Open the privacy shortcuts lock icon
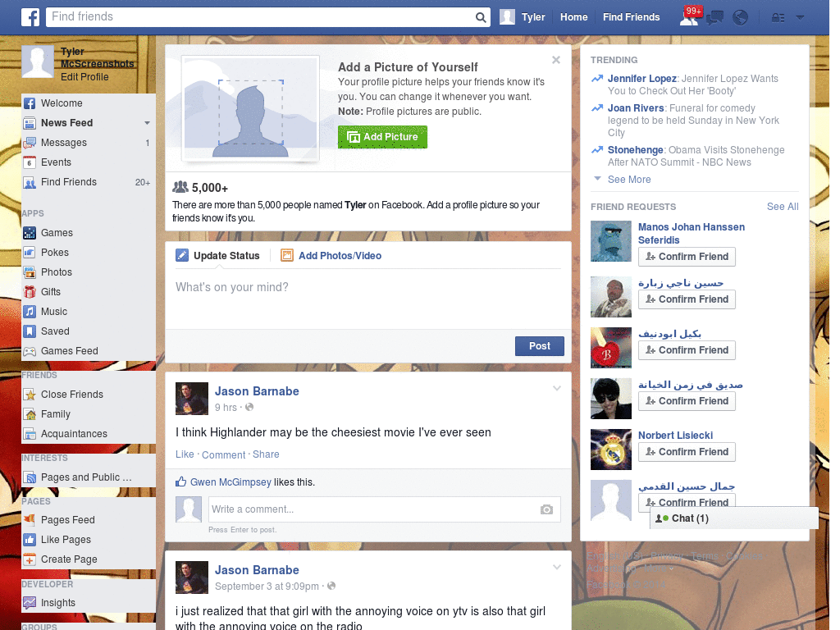This screenshot has height=630, width=840. pos(778,18)
